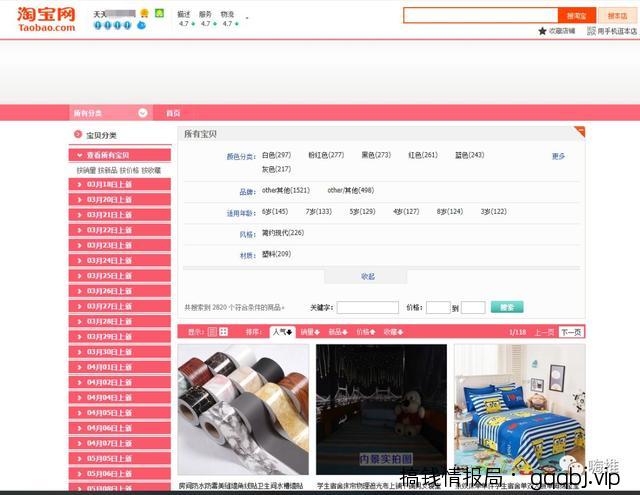Image resolution: width=640 pixels, height=495 pixels.
Task: Switch to list view display icon
Action: coord(212,332)
